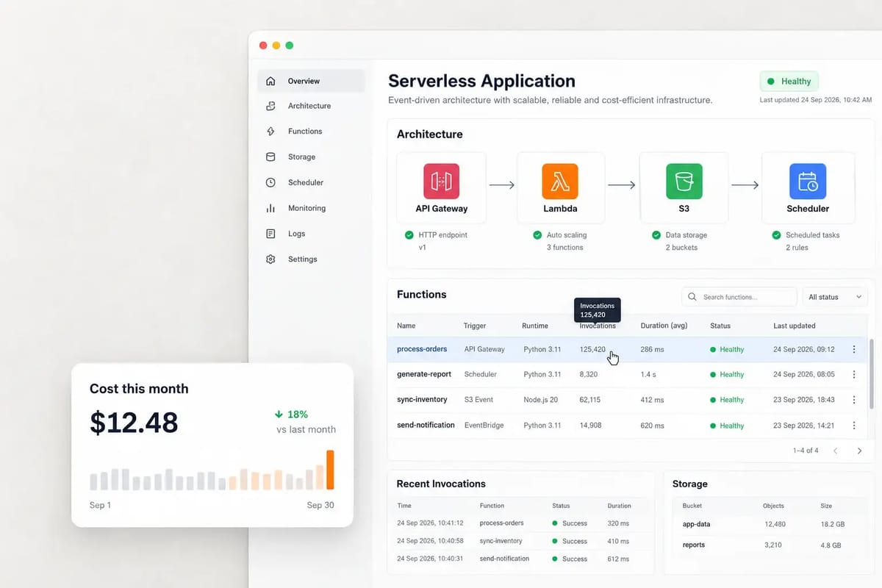The image size is (882, 588).
Task: Select the green S3 bucket icon
Action: point(684,181)
